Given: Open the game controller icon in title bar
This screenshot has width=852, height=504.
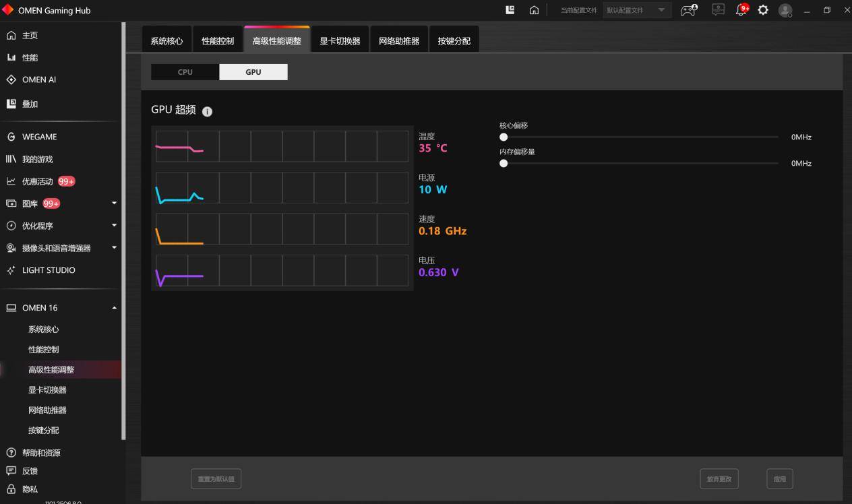Looking at the screenshot, I should [688, 10].
